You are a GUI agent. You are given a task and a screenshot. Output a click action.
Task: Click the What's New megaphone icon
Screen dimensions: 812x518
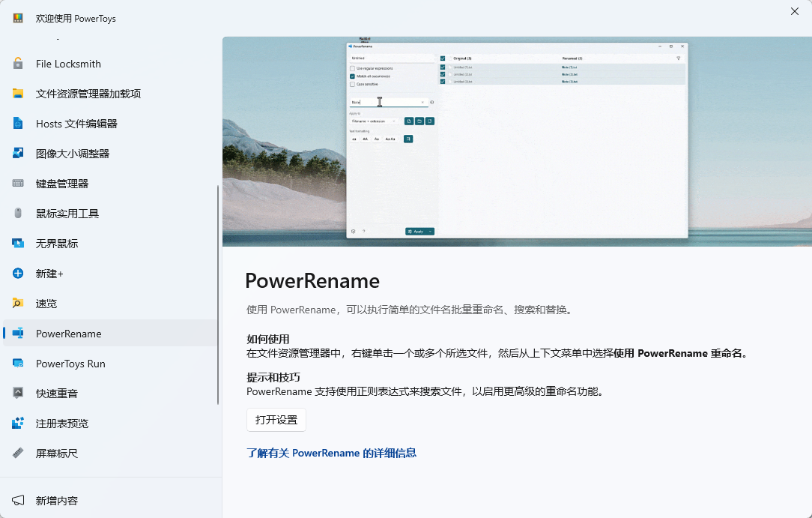click(18, 501)
